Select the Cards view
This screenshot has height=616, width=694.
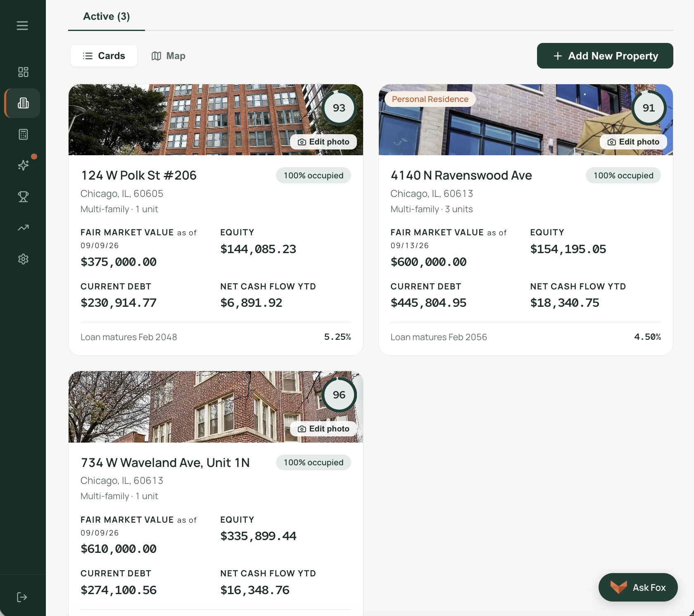click(104, 56)
